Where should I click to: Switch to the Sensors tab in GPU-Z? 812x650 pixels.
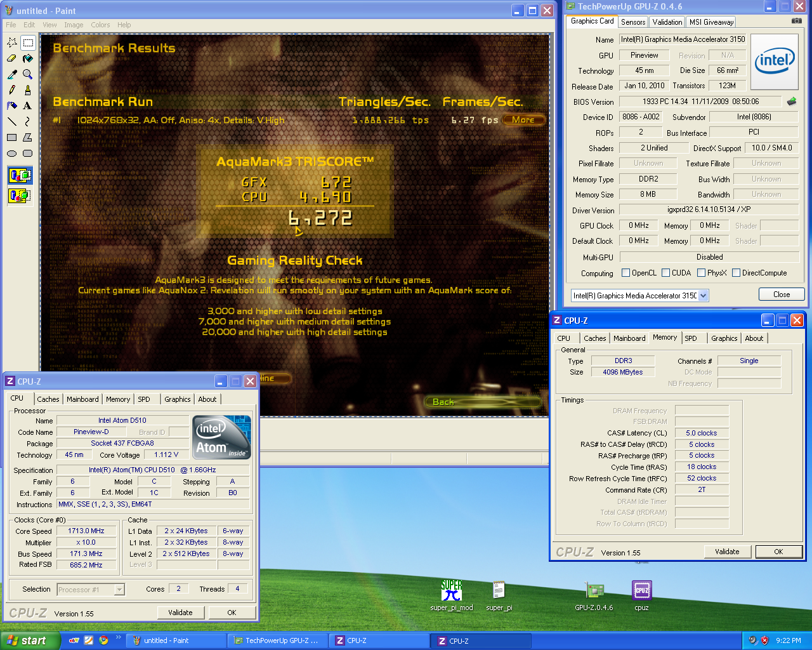[x=633, y=22]
